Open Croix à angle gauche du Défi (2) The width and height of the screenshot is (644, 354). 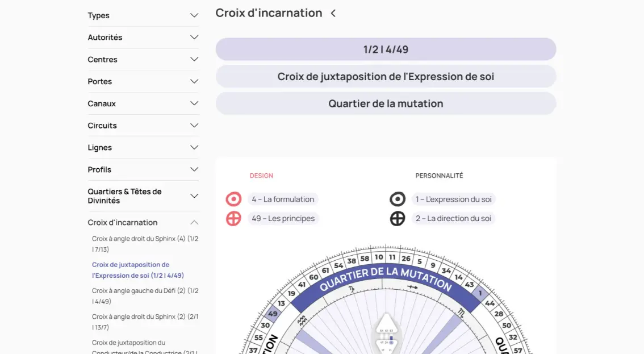tap(145, 296)
